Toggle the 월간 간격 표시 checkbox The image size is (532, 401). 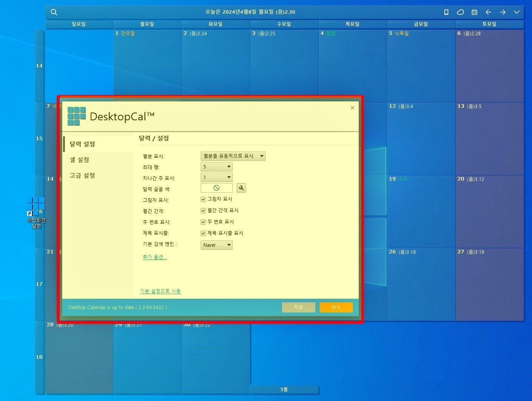[203, 211]
